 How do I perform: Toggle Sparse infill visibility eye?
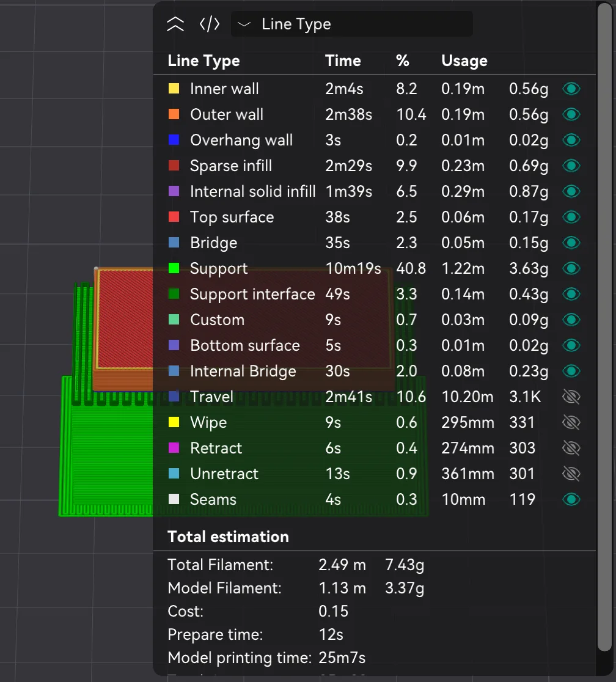[571, 166]
